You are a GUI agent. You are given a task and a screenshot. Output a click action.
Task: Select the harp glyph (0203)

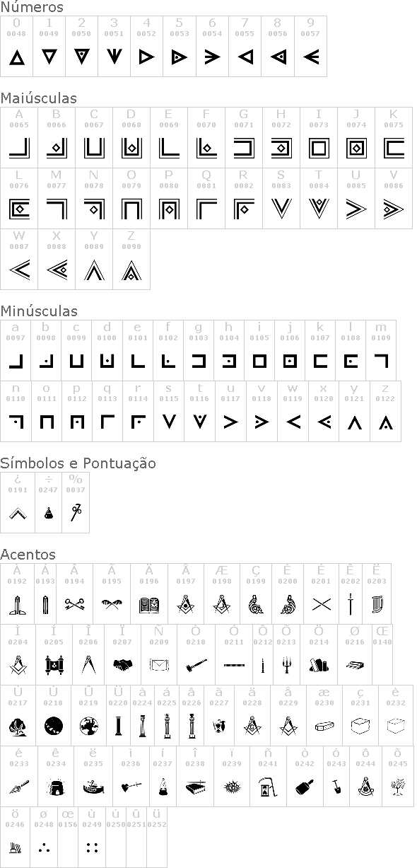click(x=377, y=605)
